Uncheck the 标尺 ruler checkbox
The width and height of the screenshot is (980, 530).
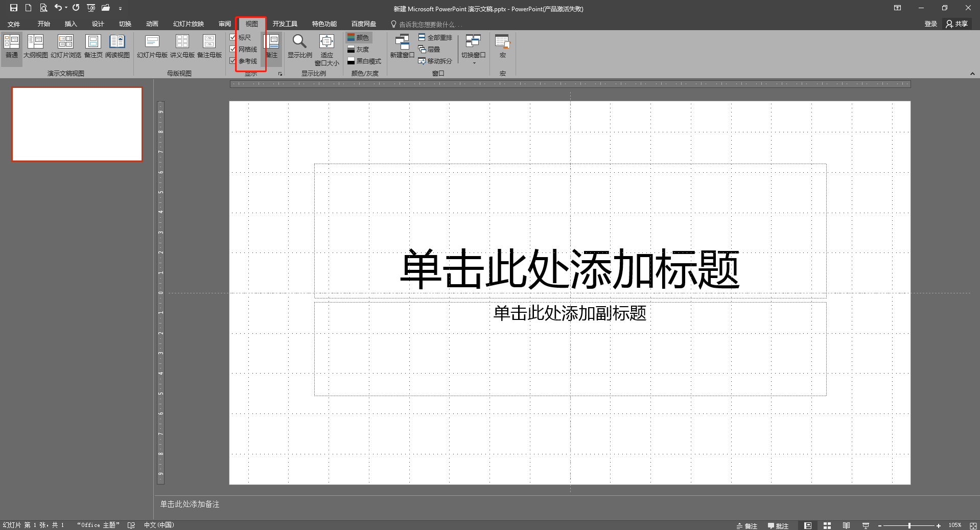tap(232, 37)
